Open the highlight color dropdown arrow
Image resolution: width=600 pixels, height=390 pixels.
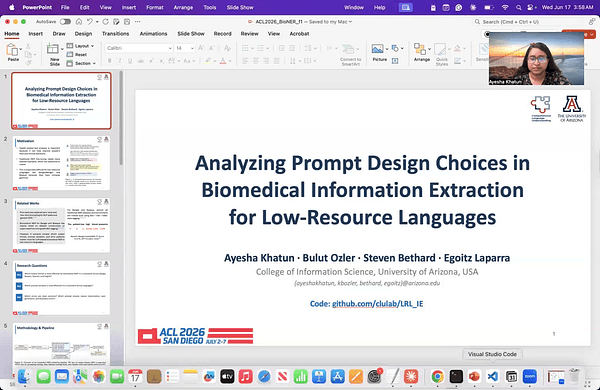215,61
